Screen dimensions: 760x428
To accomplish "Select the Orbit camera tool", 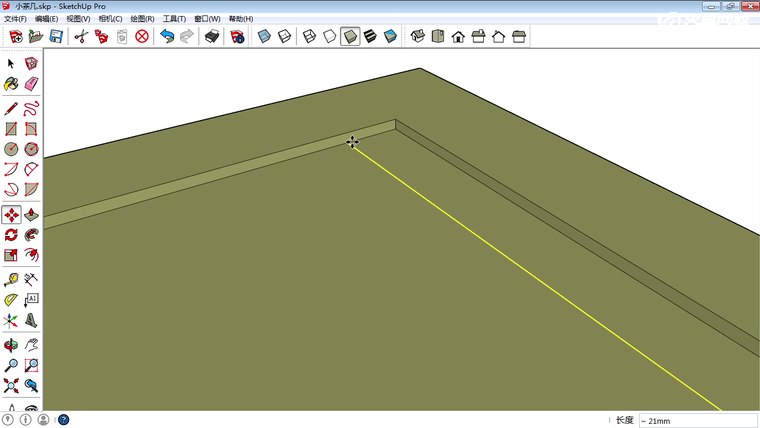I will tap(11, 344).
